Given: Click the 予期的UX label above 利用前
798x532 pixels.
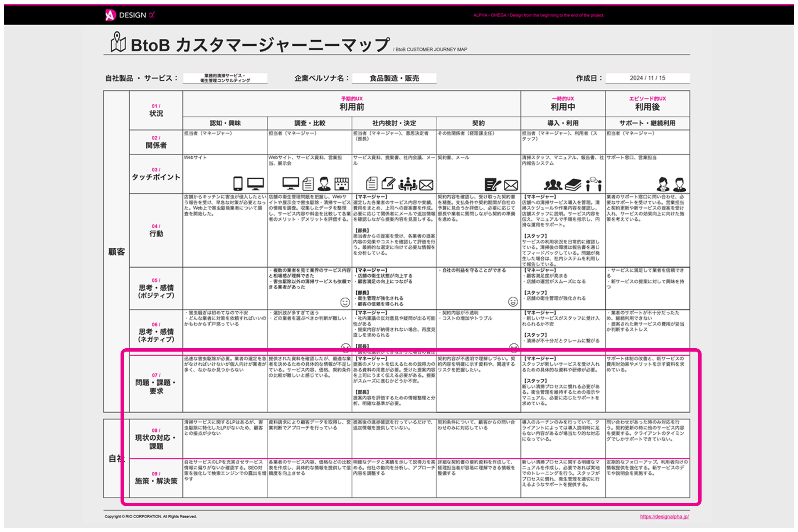Looking at the screenshot, I should click(352, 99).
